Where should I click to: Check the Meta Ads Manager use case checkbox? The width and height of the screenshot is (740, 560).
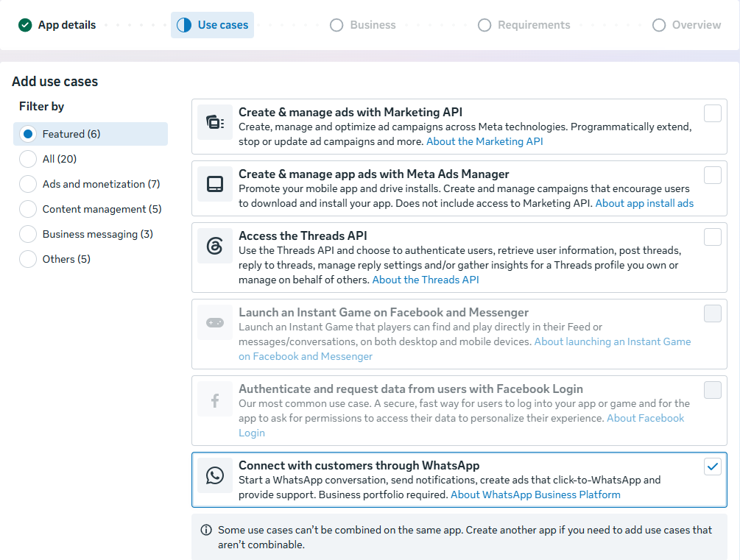click(713, 175)
